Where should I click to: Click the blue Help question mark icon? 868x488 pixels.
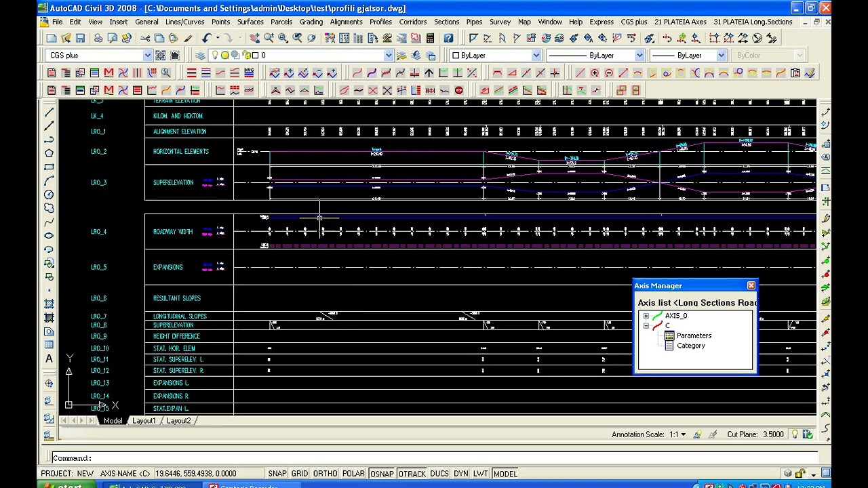448,38
